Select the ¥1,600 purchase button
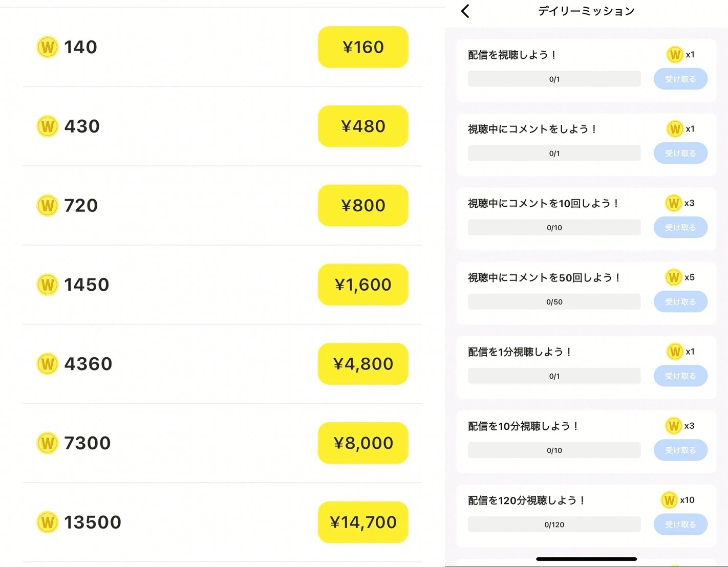This screenshot has width=728, height=567. pos(363,285)
